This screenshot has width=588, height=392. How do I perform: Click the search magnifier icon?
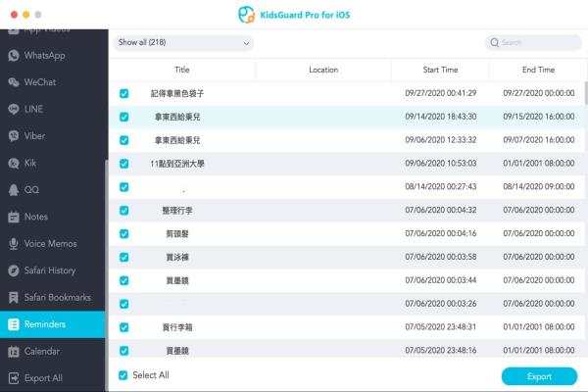(x=495, y=43)
